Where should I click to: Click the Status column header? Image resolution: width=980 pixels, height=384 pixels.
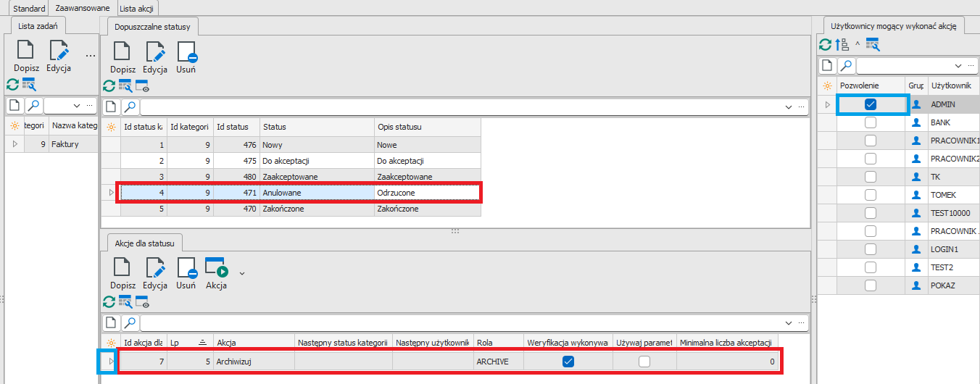coord(315,127)
